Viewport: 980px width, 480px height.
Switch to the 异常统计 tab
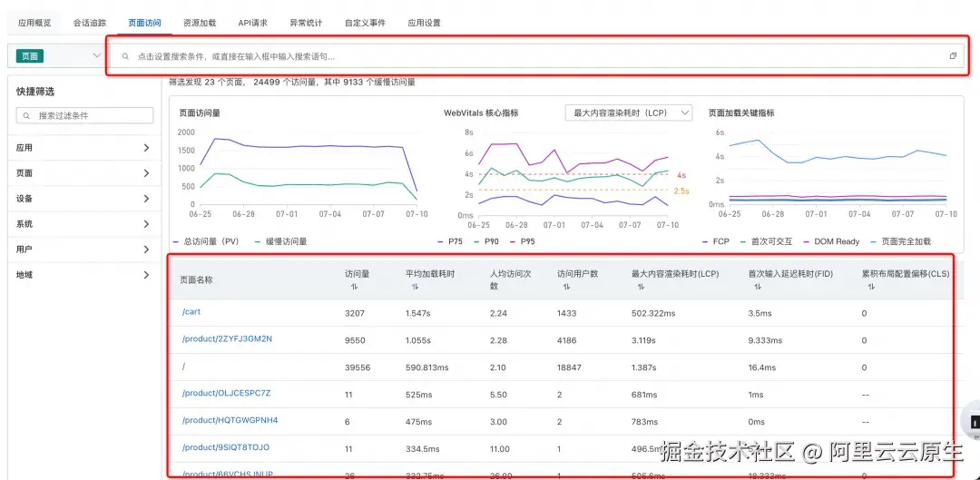[306, 23]
